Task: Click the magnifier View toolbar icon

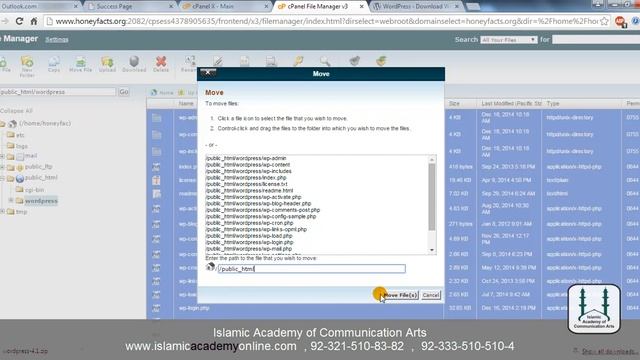Action: point(325,61)
